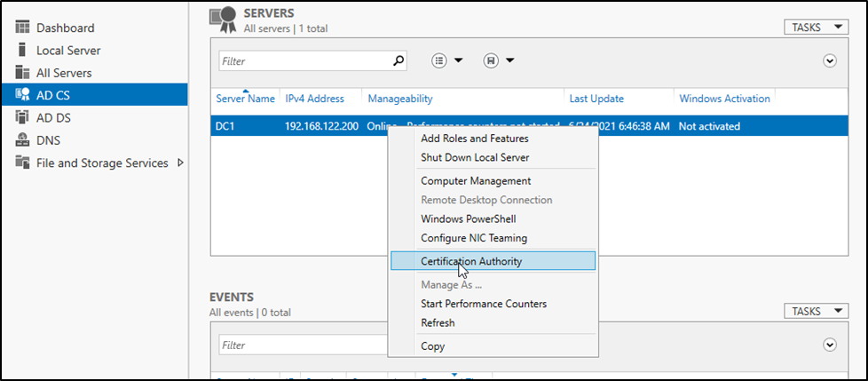Image resolution: width=868 pixels, height=381 pixels.
Task: Click the Servers certificate ribbon icon
Action: click(223, 19)
